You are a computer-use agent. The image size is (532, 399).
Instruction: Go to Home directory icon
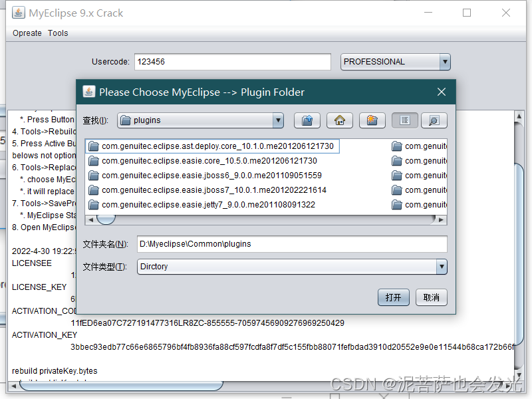coord(339,120)
